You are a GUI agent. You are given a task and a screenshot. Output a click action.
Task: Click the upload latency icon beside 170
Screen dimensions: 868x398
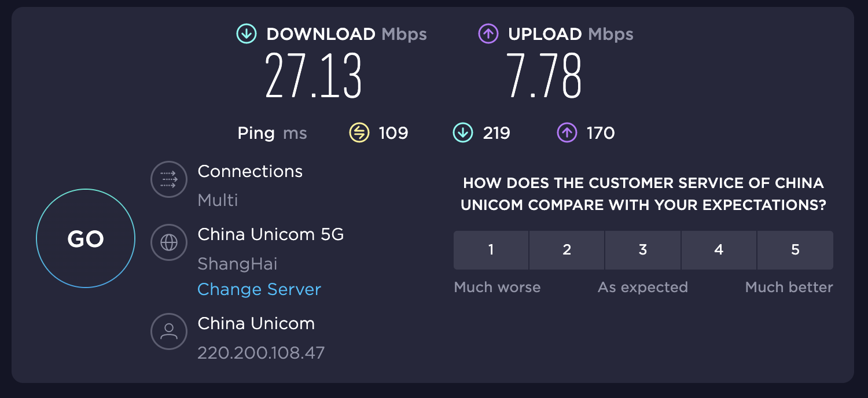(x=567, y=134)
